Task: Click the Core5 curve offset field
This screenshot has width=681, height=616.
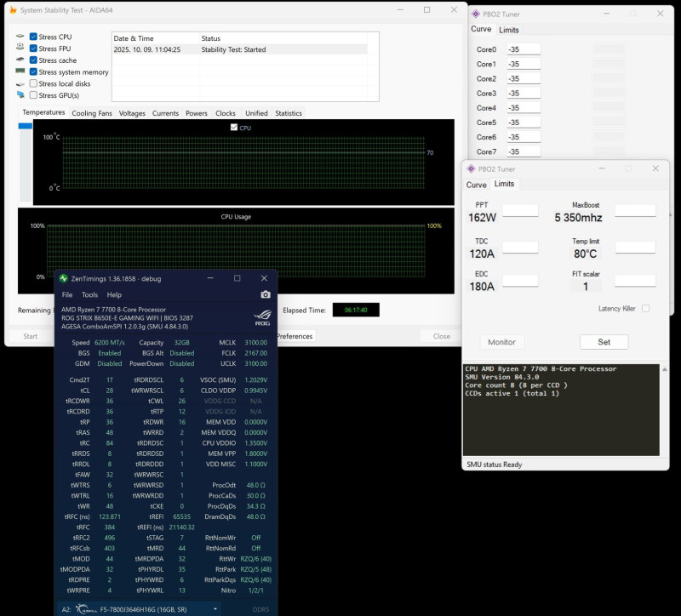Action: [524, 123]
